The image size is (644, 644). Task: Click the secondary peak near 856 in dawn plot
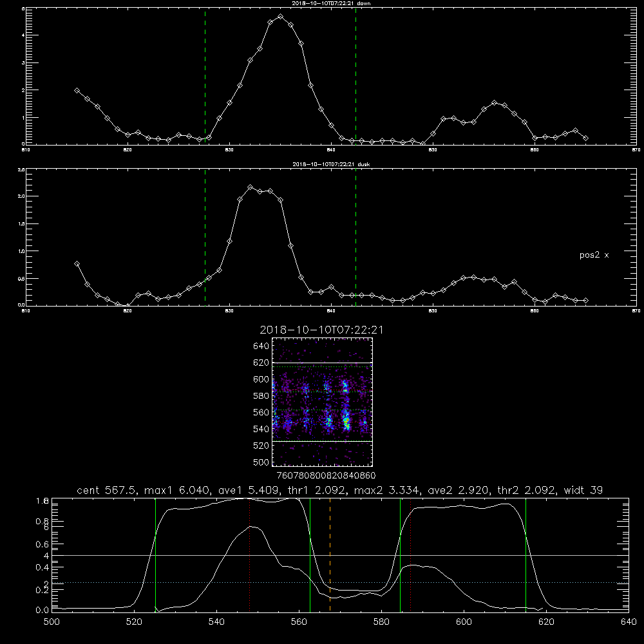pos(495,102)
